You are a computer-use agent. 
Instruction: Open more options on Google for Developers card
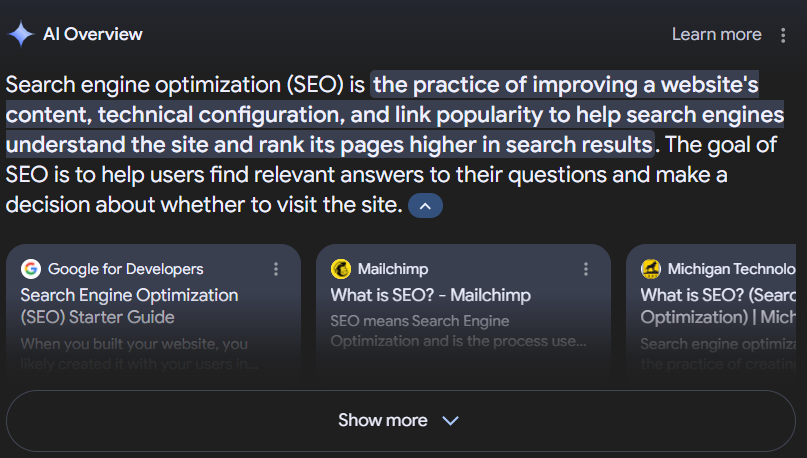coord(276,269)
